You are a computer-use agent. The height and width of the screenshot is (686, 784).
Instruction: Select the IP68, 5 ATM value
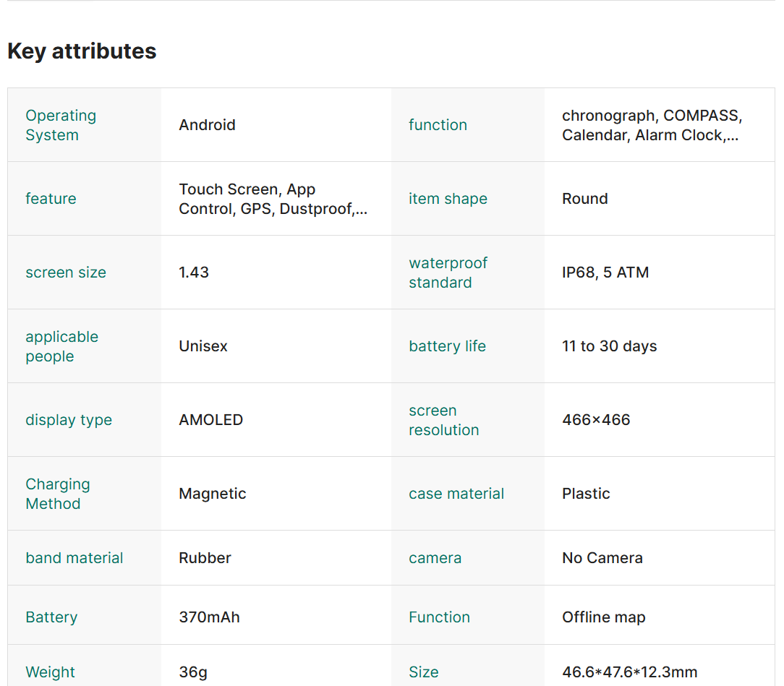[605, 273]
